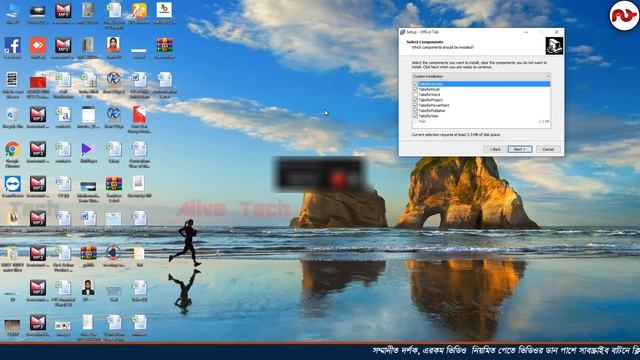This screenshot has height=360, width=640.
Task: Click the Next button in setup
Action: tap(520, 149)
